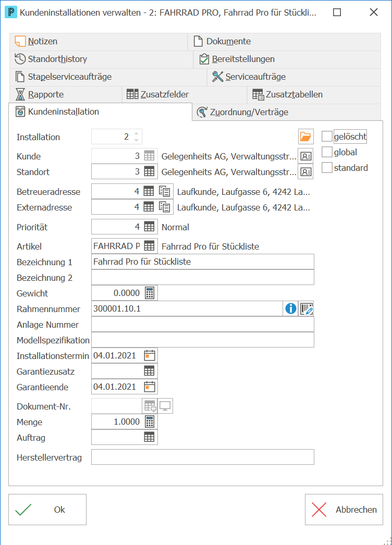
Task: Check the standard checkbox
Action: pos(327,168)
